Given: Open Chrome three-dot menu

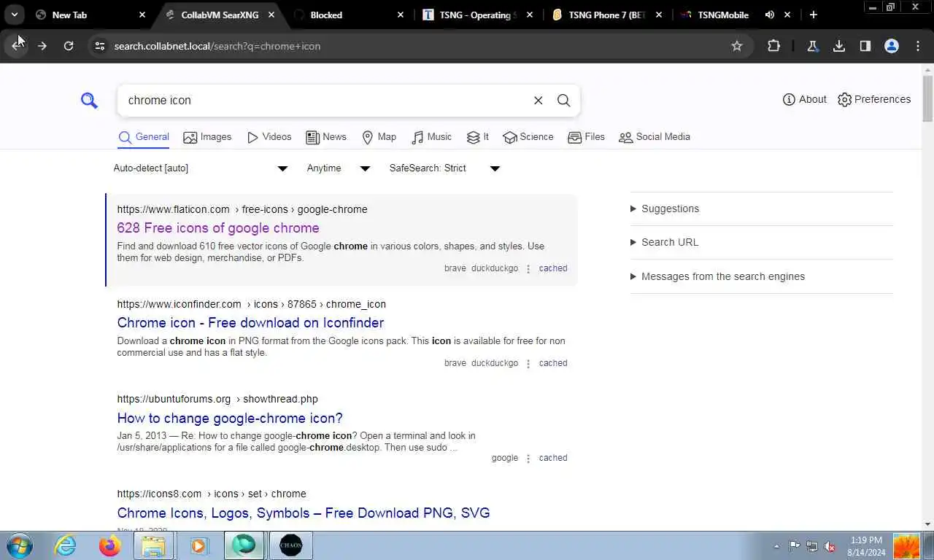Looking at the screenshot, I should (918, 46).
